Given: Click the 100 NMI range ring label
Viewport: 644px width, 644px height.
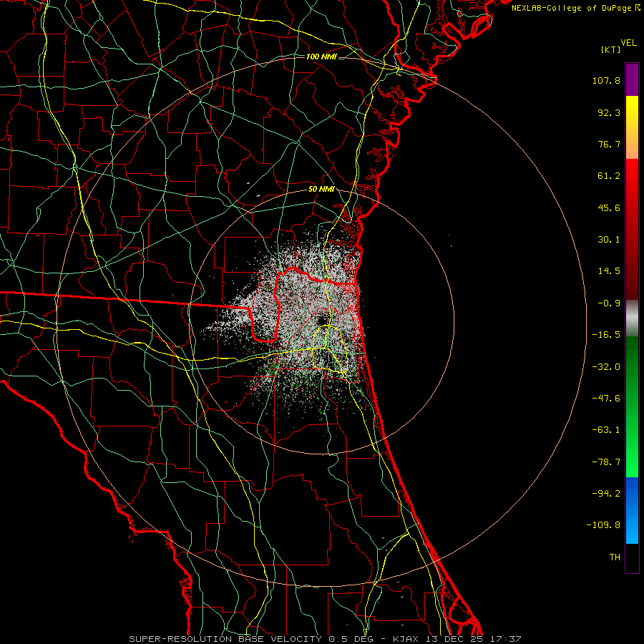Looking at the screenshot, I should [321, 57].
